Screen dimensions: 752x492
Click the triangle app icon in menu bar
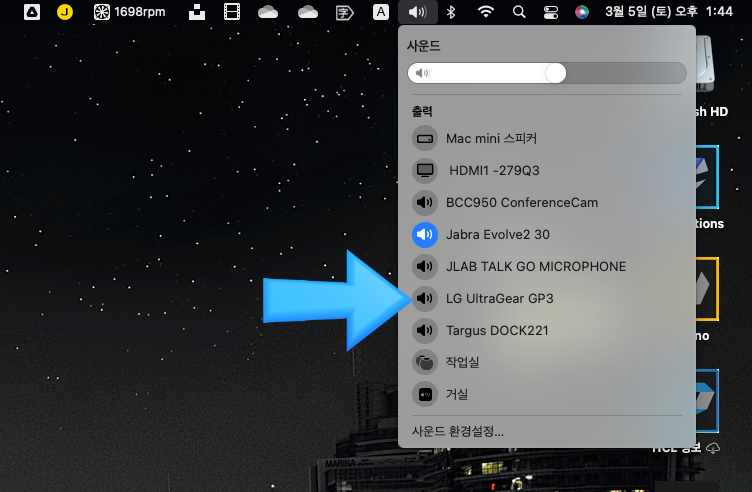(x=32, y=12)
